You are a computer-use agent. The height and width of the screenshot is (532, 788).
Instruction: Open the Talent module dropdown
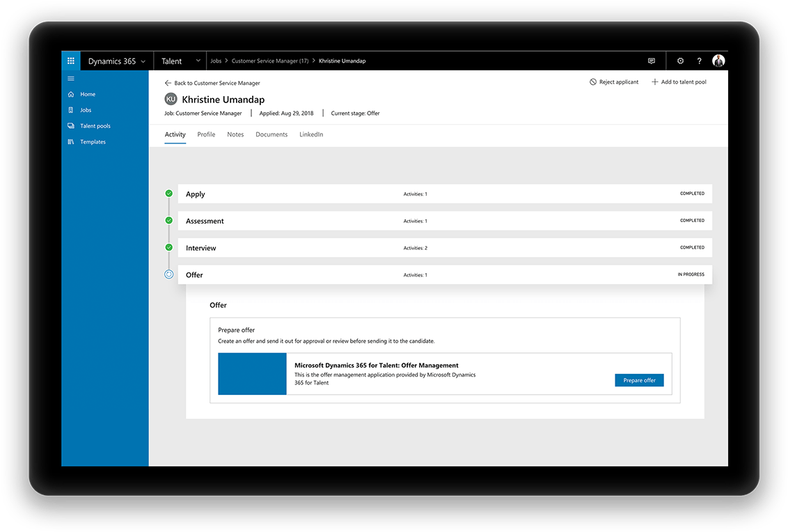[x=180, y=61]
